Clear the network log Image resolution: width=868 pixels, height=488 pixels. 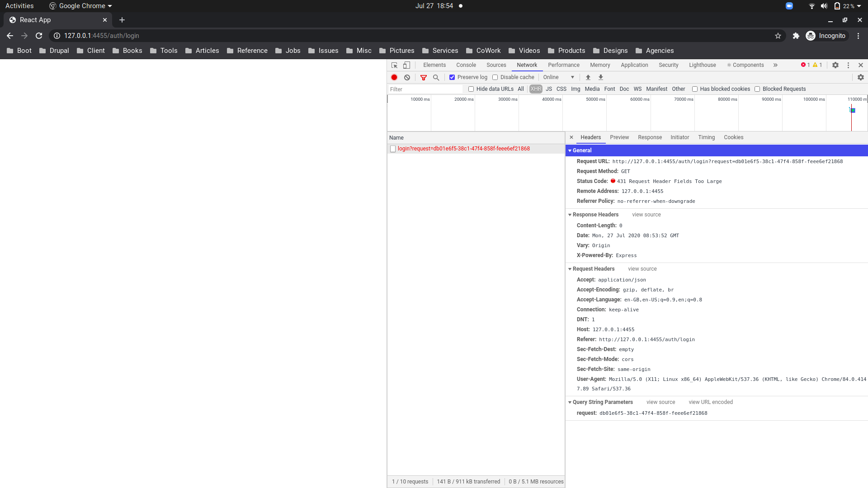[x=406, y=77]
